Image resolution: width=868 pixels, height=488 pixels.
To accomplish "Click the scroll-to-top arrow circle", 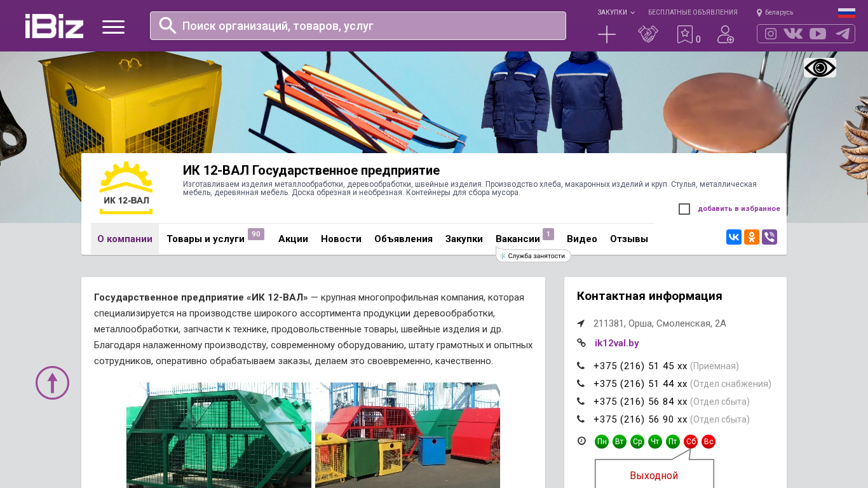I will click(52, 383).
